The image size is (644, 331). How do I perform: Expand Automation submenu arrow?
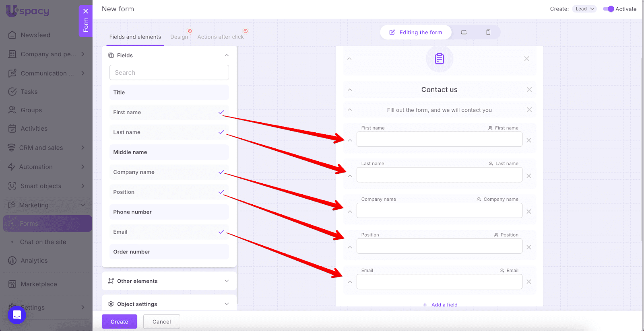83,167
